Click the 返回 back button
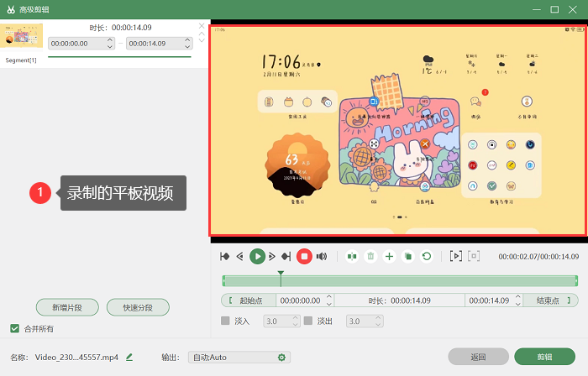 (x=478, y=357)
